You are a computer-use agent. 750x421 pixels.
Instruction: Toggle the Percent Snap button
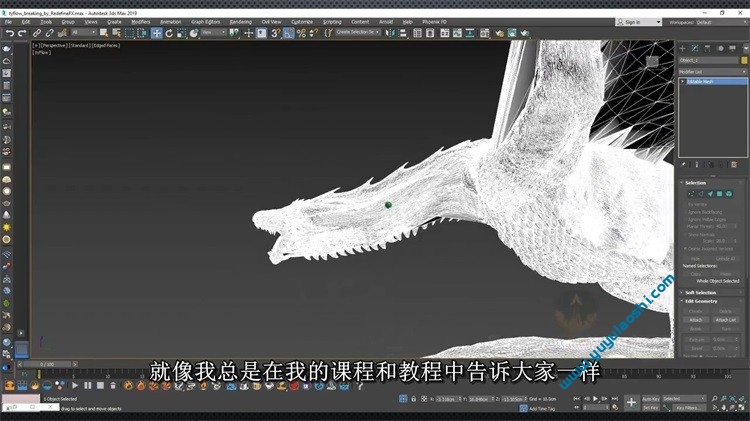coord(301,33)
